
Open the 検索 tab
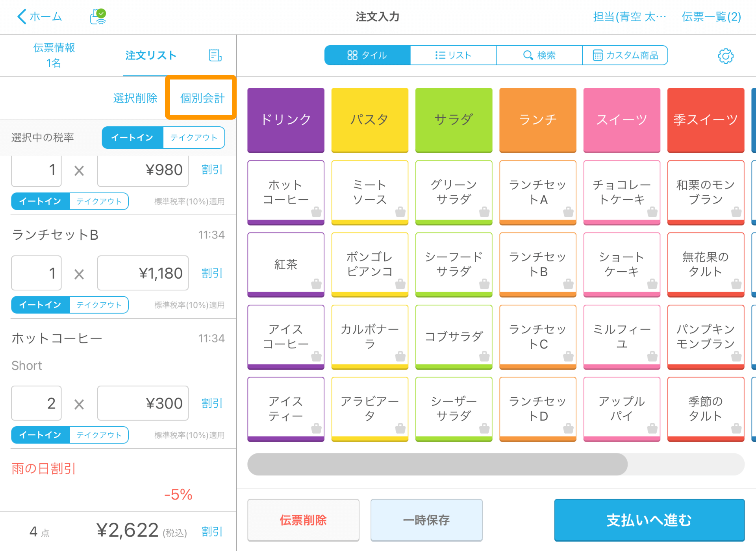point(539,55)
